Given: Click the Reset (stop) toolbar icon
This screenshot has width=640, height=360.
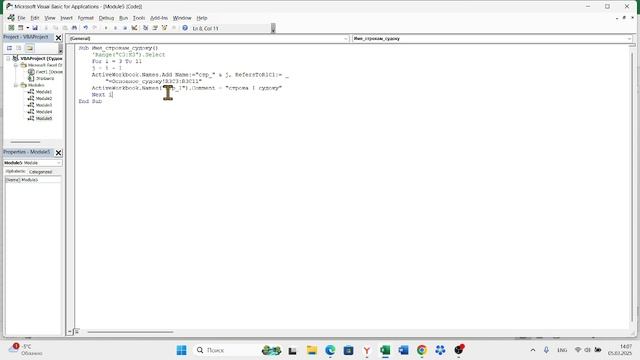Looking at the screenshot, I should pyautogui.click(x=125, y=28).
